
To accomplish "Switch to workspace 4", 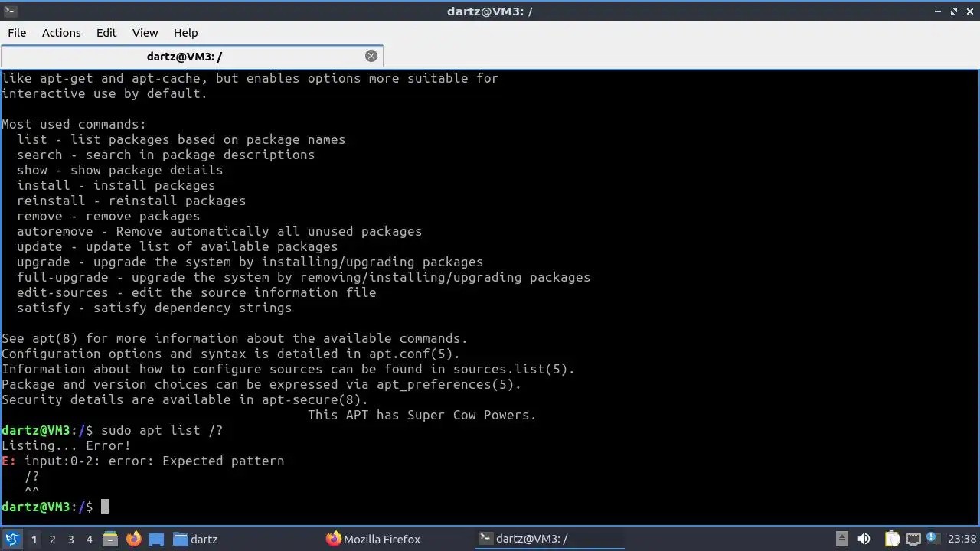I will (89, 540).
